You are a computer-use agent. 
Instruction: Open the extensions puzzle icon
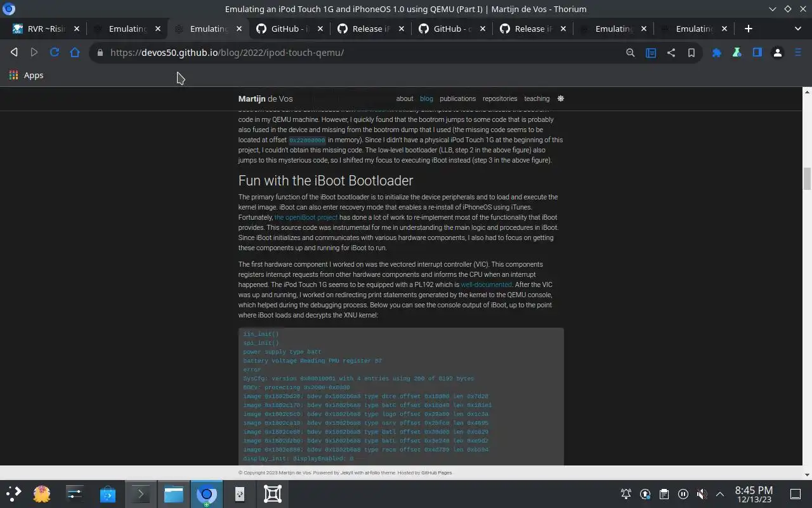point(717,53)
